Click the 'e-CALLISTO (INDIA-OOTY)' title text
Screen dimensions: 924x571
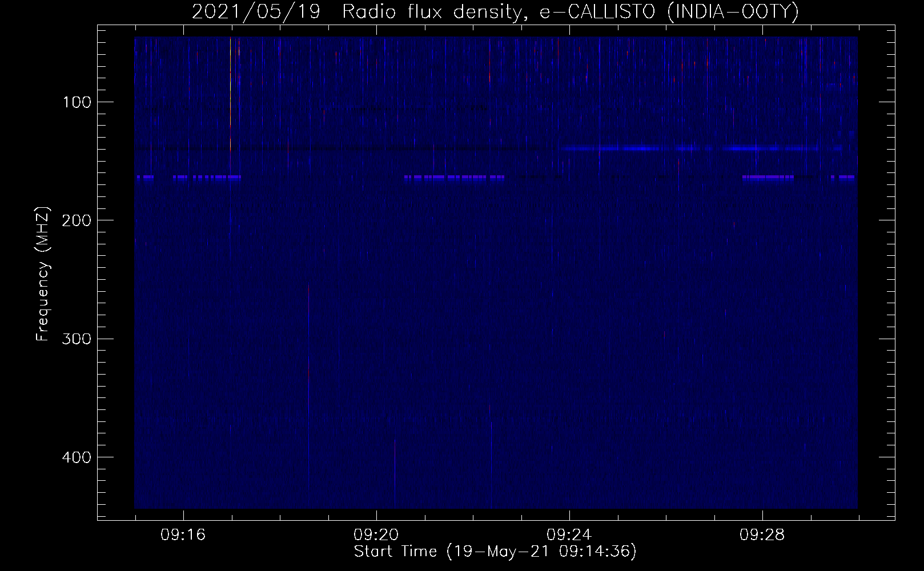tap(669, 11)
